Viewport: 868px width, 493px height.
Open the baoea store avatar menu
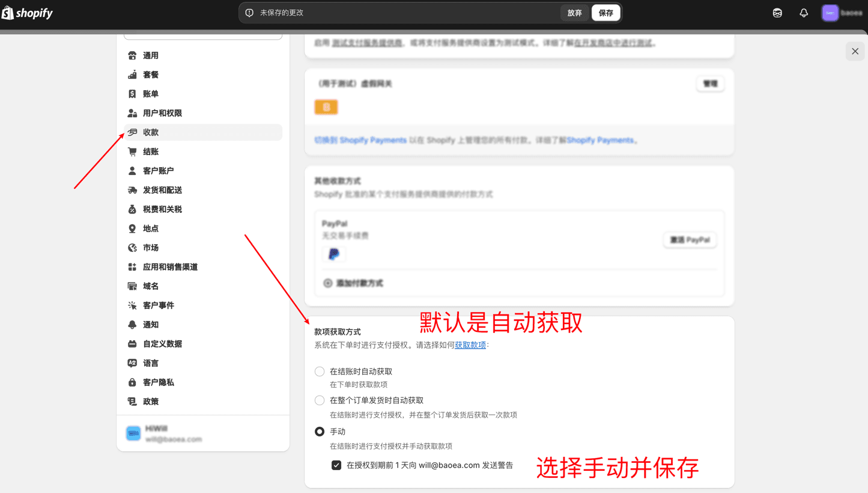coord(830,13)
